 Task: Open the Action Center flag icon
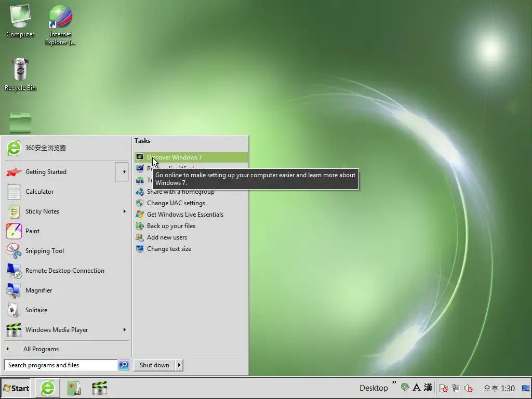(444, 388)
